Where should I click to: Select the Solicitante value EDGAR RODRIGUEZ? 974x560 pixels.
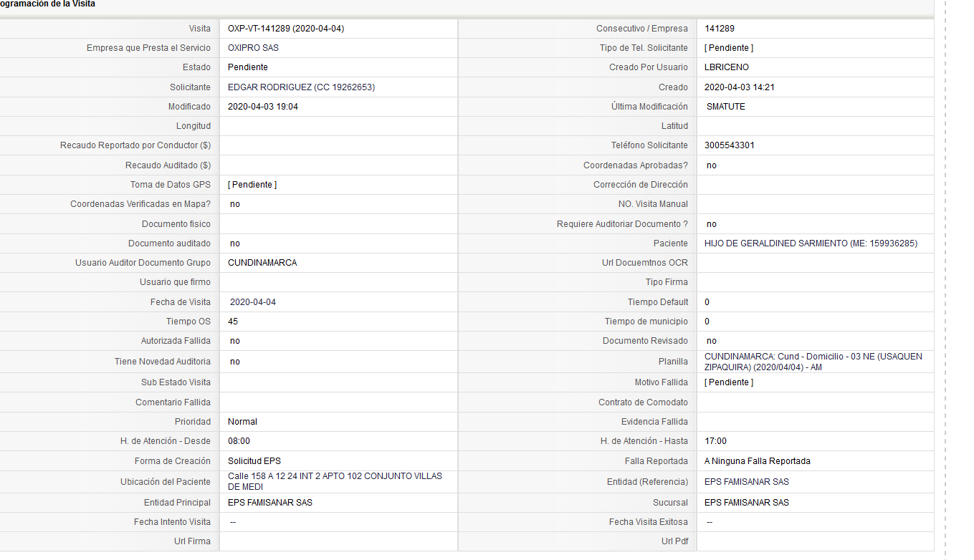pos(269,87)
